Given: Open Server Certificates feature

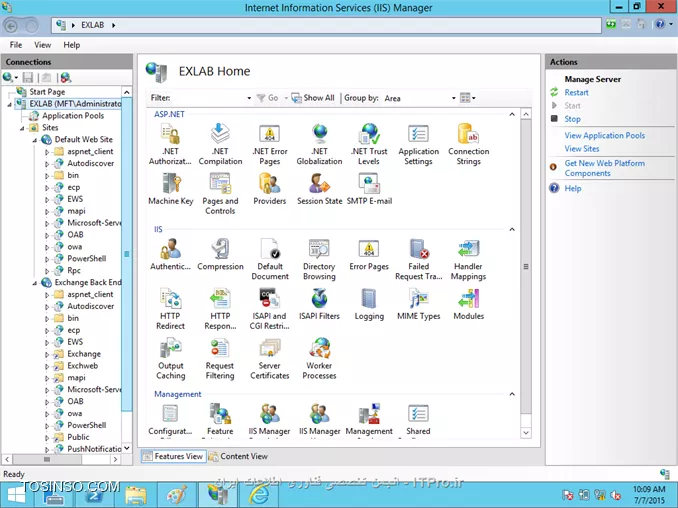Looking at the screenshot, I should (x=270, y=358).
